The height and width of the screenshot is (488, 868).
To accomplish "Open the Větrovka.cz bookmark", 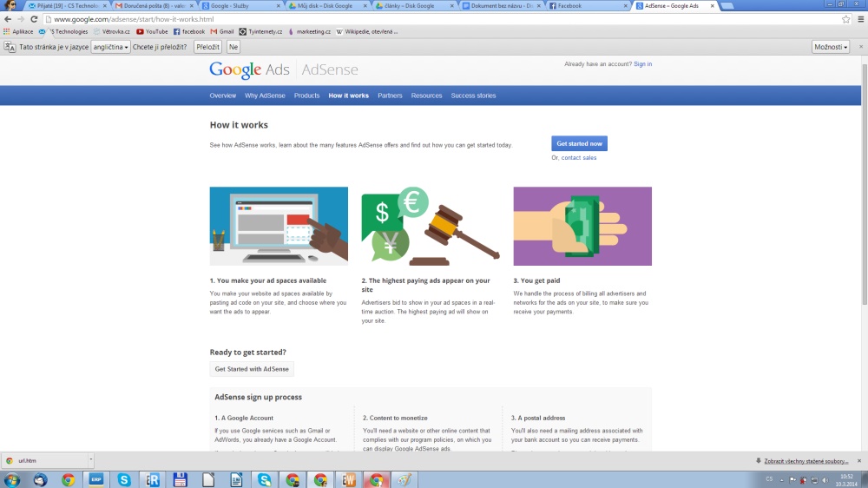I will pyautogui.click(x=112, y=31).
